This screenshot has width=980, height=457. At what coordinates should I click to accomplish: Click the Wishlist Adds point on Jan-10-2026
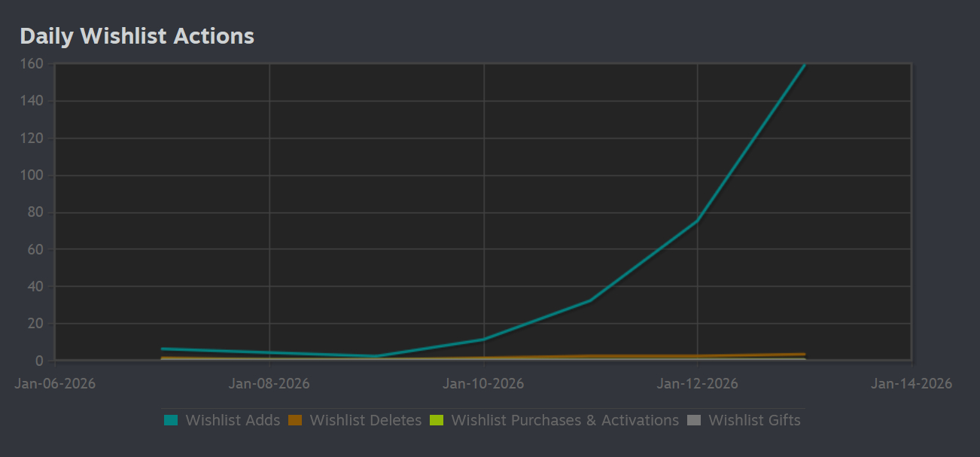(x=483, y=340)
